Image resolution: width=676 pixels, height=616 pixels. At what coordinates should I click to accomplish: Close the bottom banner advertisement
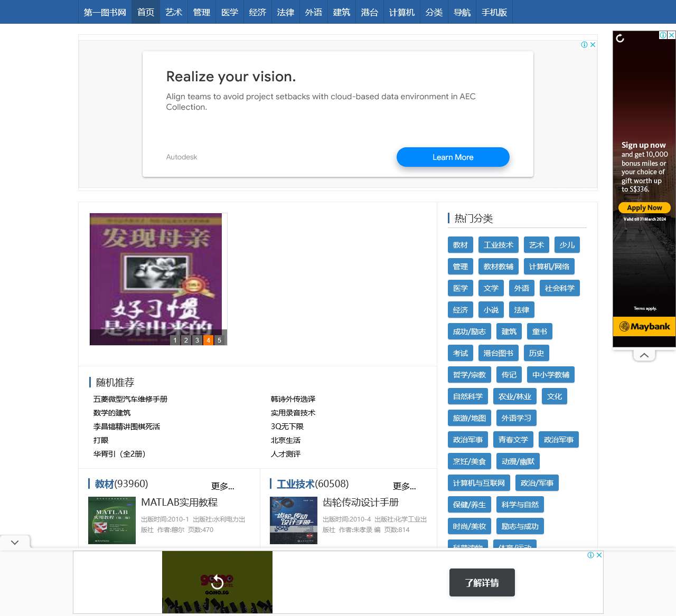coord(598,556)
